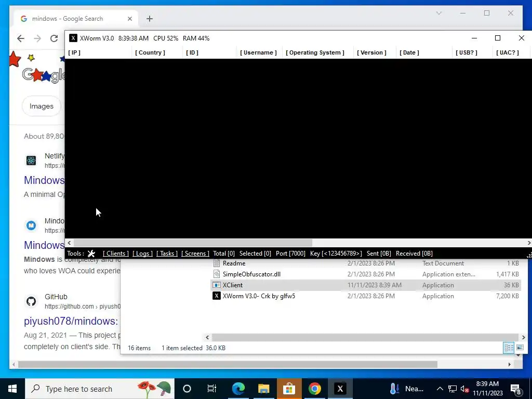
Task: Close the mindows Google Search tab
Action: (x=129, y=19)
